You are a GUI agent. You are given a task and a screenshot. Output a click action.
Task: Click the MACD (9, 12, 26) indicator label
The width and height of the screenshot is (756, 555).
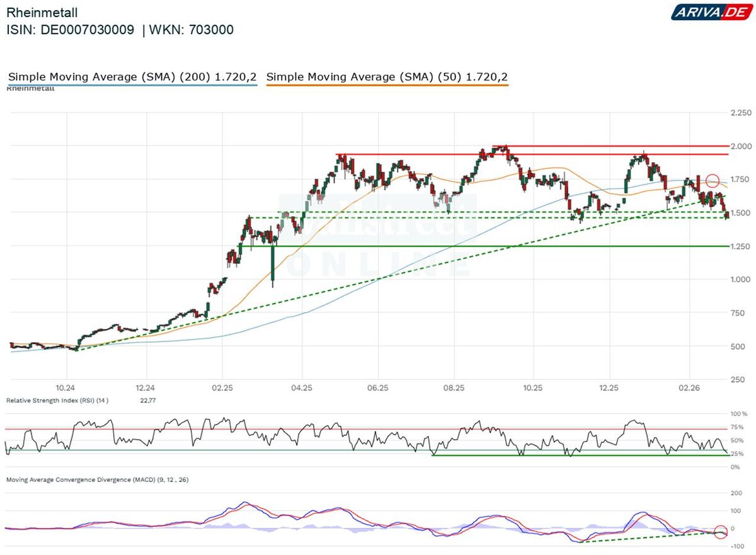click(97, 479)
